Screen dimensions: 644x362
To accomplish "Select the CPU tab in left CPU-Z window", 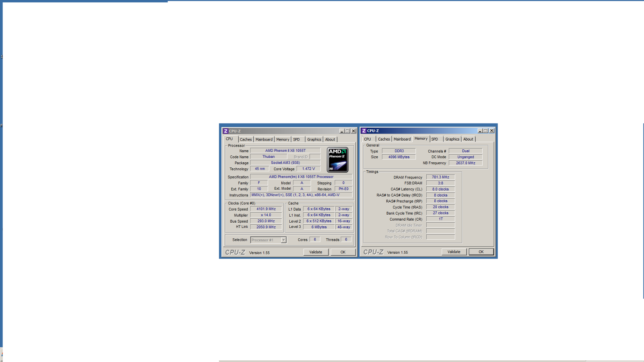I will point(229,139).
